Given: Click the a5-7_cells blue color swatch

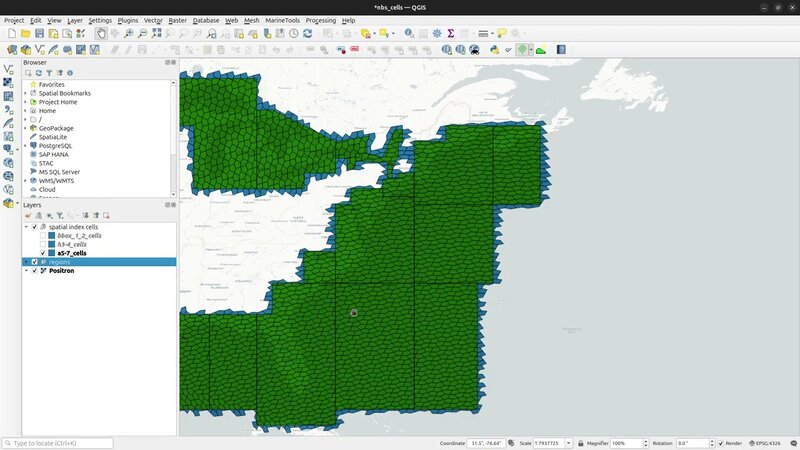Looking at the screenshot, I should pyautogui.click(x=52, y=253).
